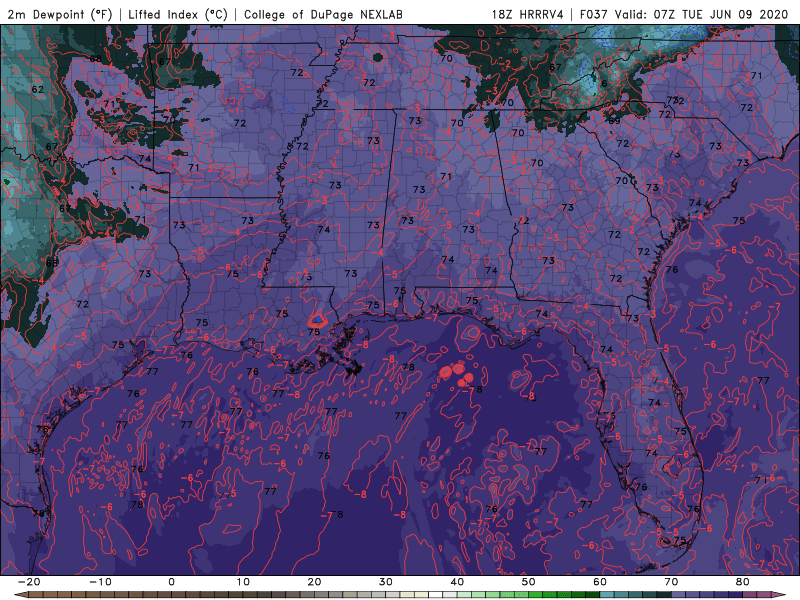Screen dimensions: 800x600
Task: Click the colorbar left end arrow
Action: [x=19, y=594]
